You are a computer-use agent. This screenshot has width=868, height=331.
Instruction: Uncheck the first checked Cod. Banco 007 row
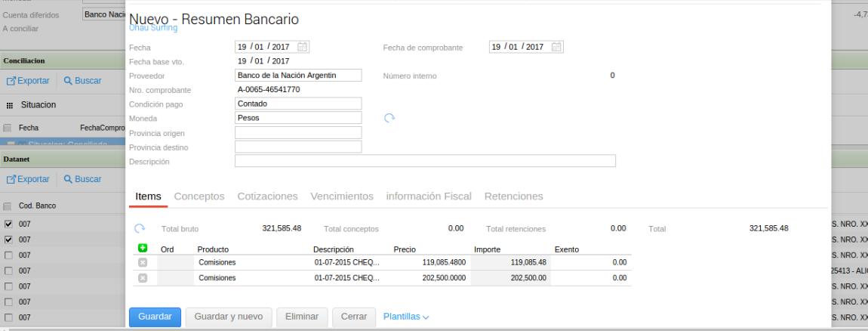coord(8,224)
